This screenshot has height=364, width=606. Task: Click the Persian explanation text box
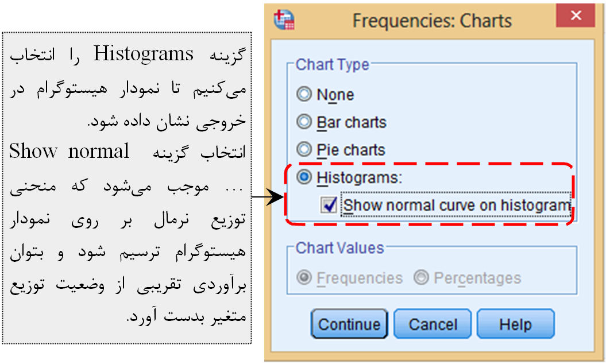click(x=127, y=188)
